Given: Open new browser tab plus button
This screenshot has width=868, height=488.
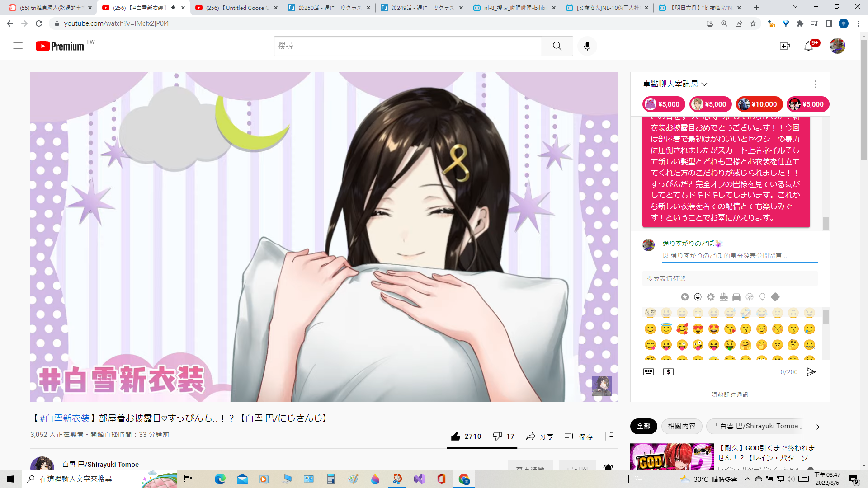Looking at the screenshot, I should click(756, 8).
